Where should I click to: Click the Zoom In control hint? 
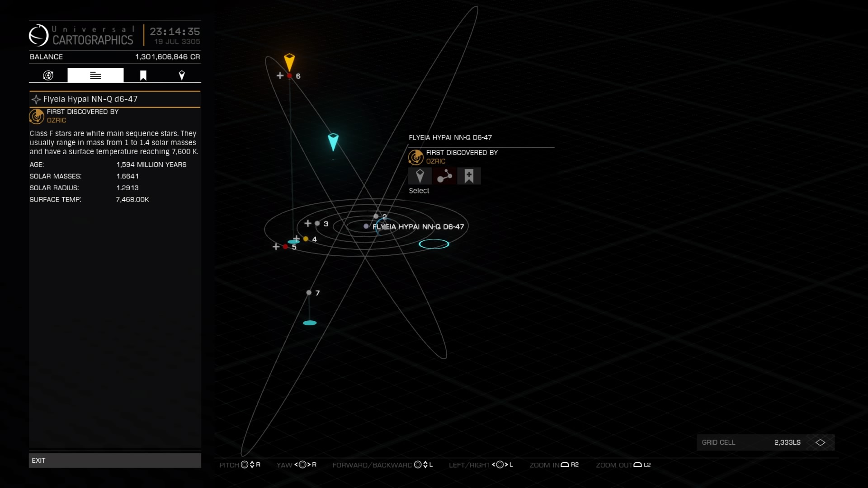[554, 465]
